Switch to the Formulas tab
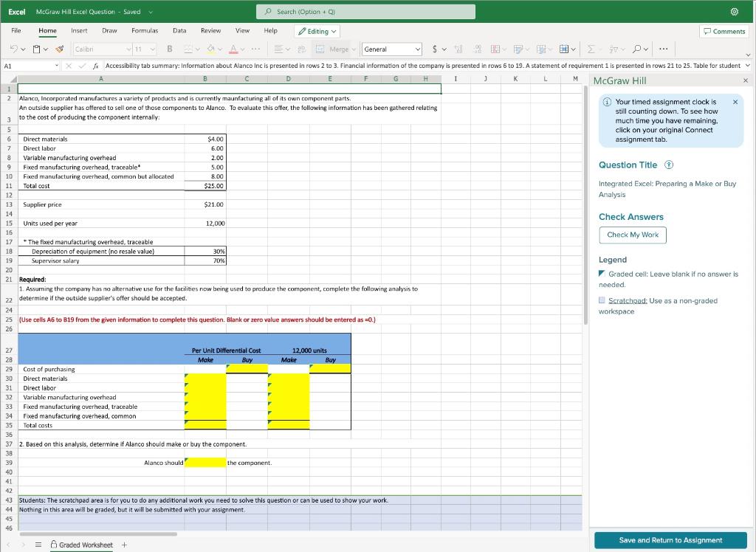This screenshot has width=756, height=552. [x=145, y=30]
